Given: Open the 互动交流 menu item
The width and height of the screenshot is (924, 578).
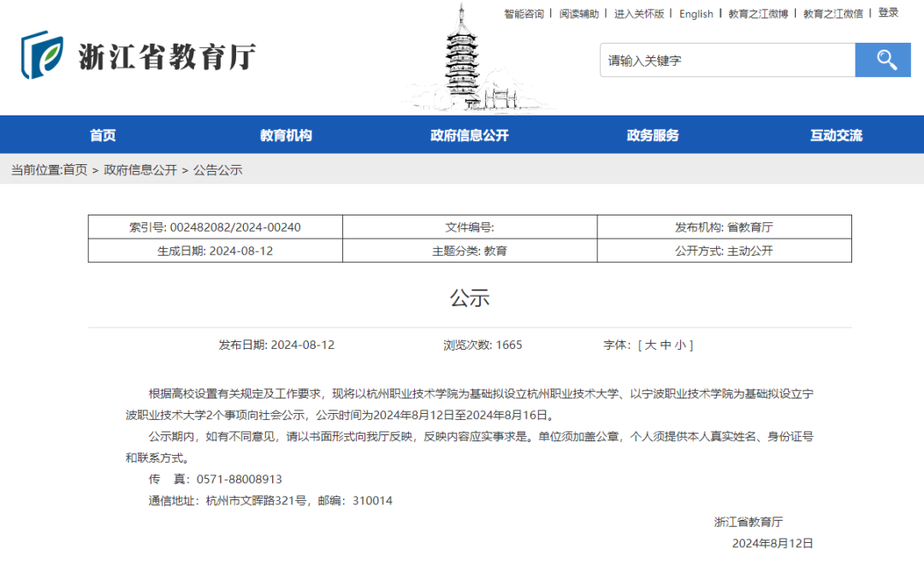Looking at the screenshot, I should coord(836,134).
